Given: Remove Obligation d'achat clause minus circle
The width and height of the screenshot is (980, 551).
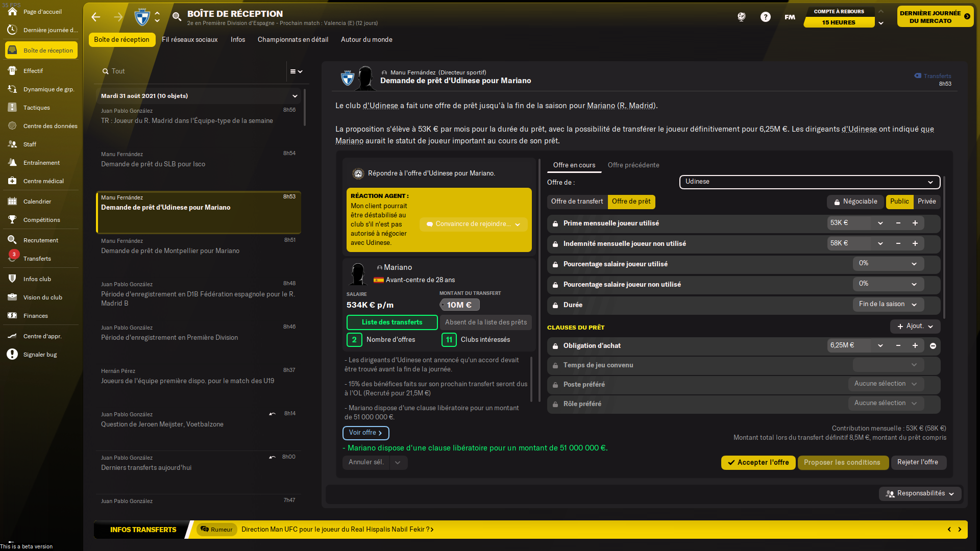Looking at the screenshot, I should click(933, 346).
